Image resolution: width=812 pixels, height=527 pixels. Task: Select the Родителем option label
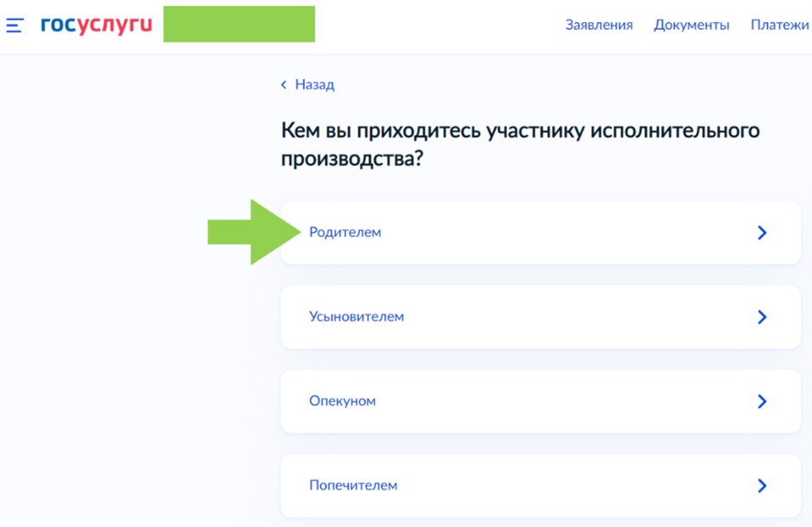point(345,233)
